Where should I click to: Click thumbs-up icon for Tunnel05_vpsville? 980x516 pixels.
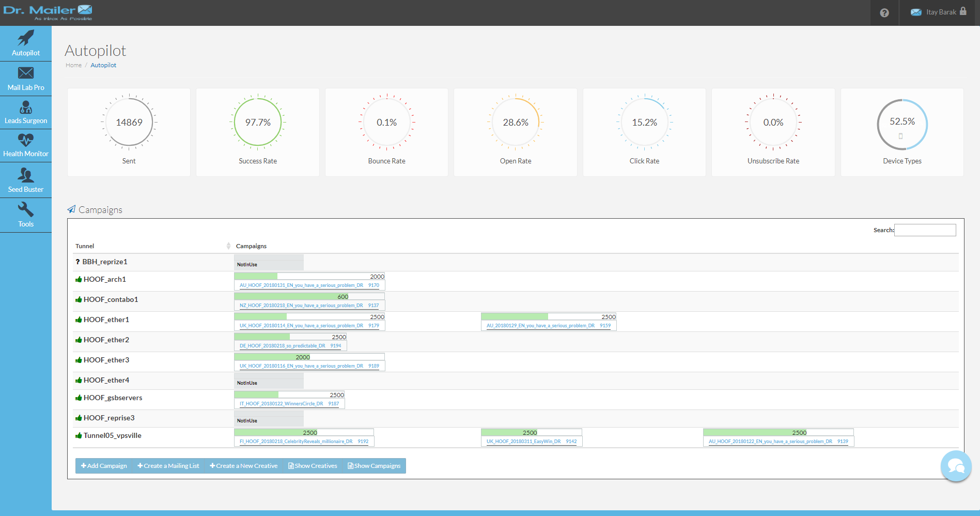point(79,436)
